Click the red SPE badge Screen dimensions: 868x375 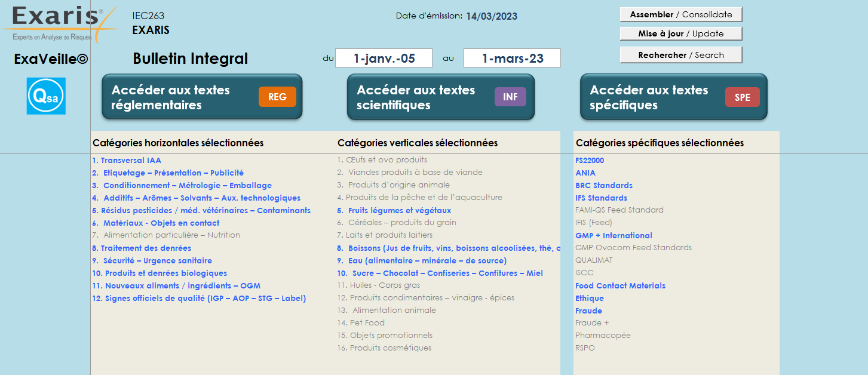(x=743, y=97)
